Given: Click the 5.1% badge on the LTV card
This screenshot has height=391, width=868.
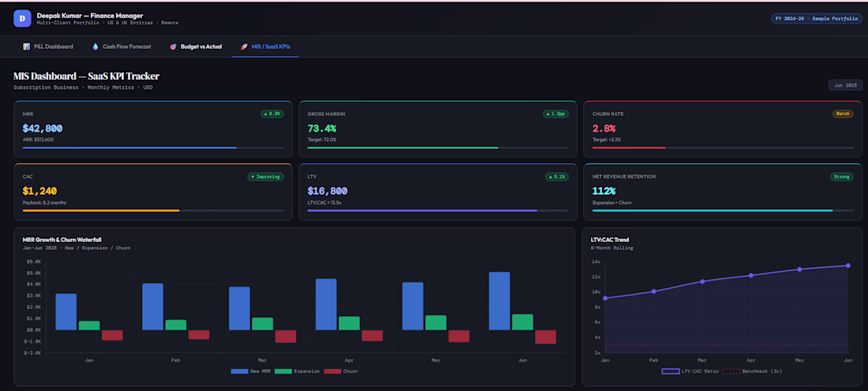Looking at the screenshot, I should [x=557, y=177].
